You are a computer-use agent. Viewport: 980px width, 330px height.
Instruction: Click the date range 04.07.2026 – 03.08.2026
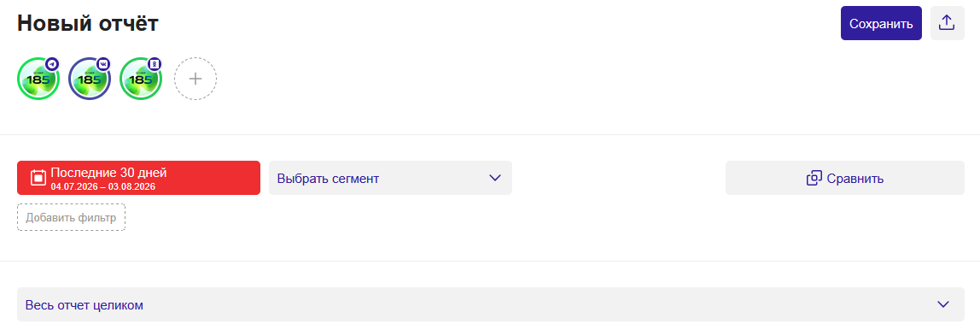(103, 186)
